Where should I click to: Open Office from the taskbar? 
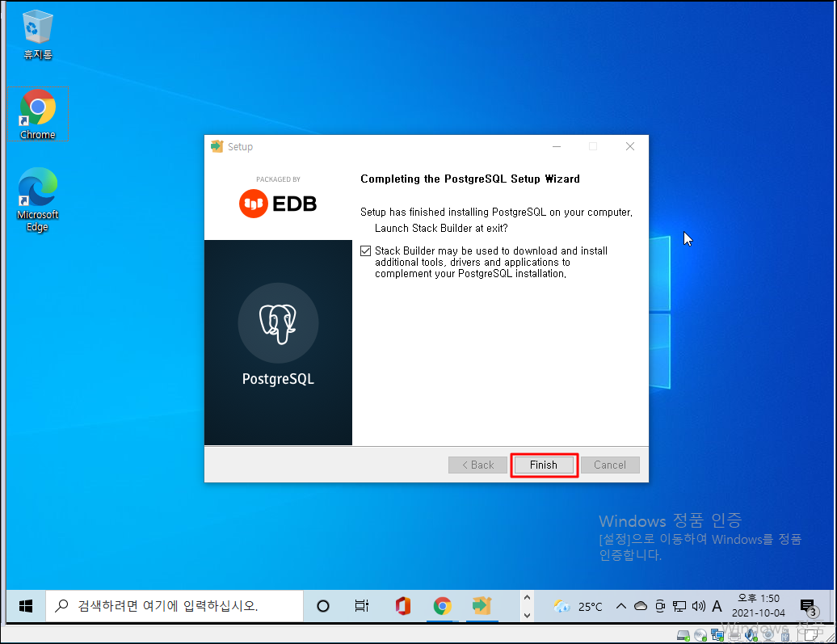click(403, 605)
